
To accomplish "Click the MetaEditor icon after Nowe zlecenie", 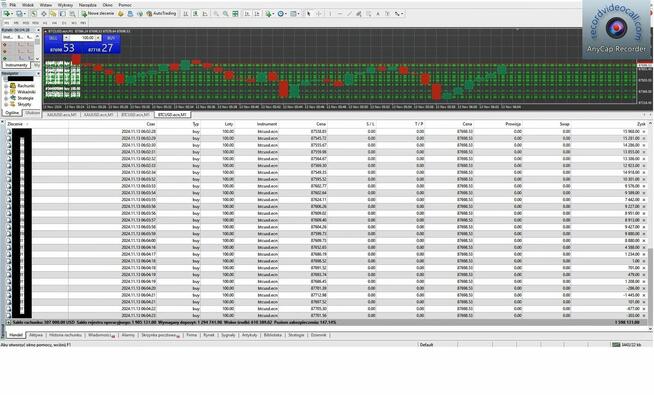I will click(x=121, y=14).
